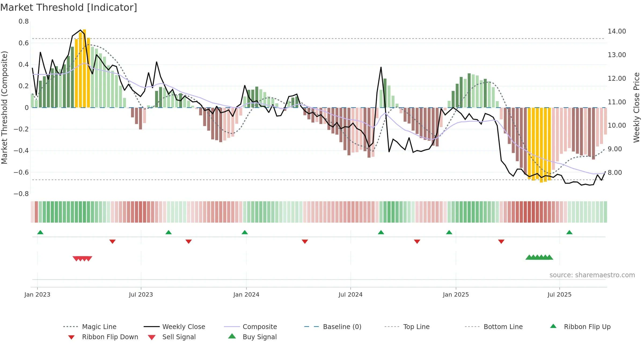Click the Market Threshold (Composite) axis title

(4, 107)
